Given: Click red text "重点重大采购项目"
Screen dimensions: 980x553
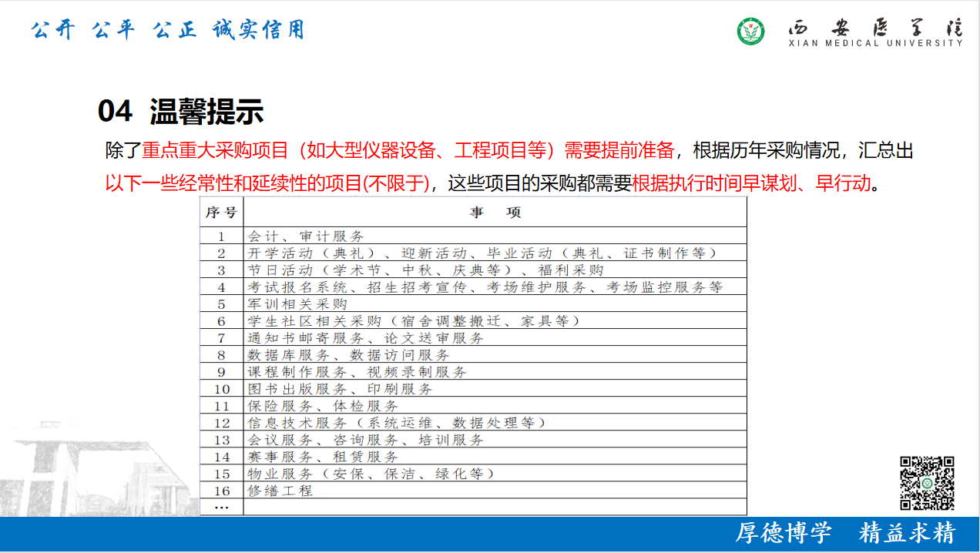Looking at the screenshot, I should [x=215, y=151].
